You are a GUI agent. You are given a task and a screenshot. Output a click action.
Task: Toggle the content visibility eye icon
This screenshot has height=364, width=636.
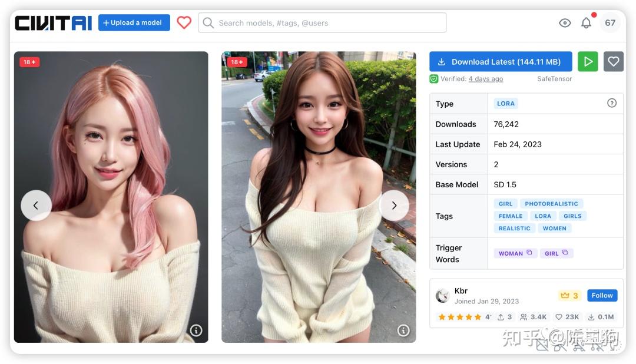[x=564, y=22]
